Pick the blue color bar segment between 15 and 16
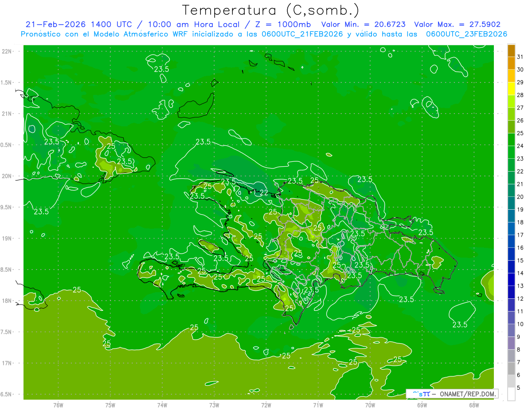The height and width of the screenshot is (411, 532). coord(511,254)
